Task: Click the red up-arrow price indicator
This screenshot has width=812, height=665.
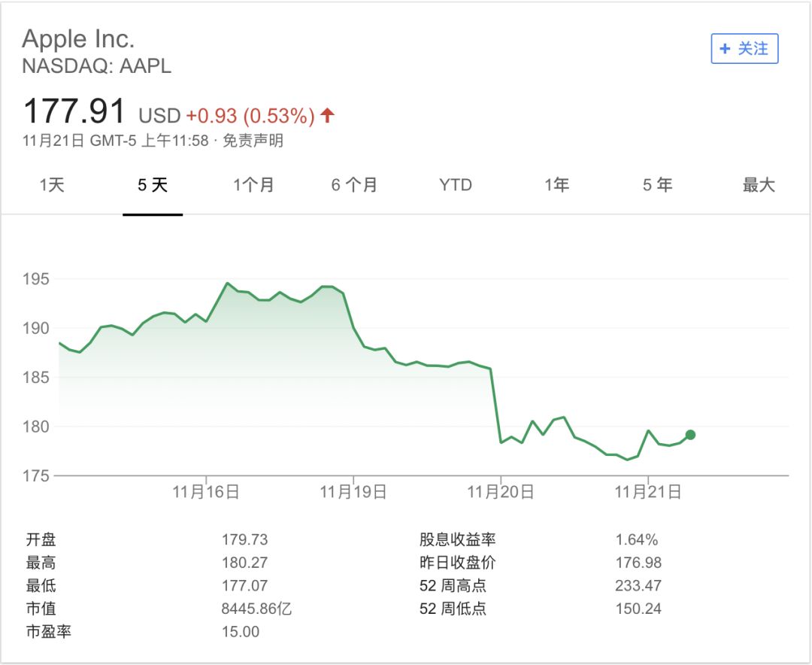Action: (327, 115)
